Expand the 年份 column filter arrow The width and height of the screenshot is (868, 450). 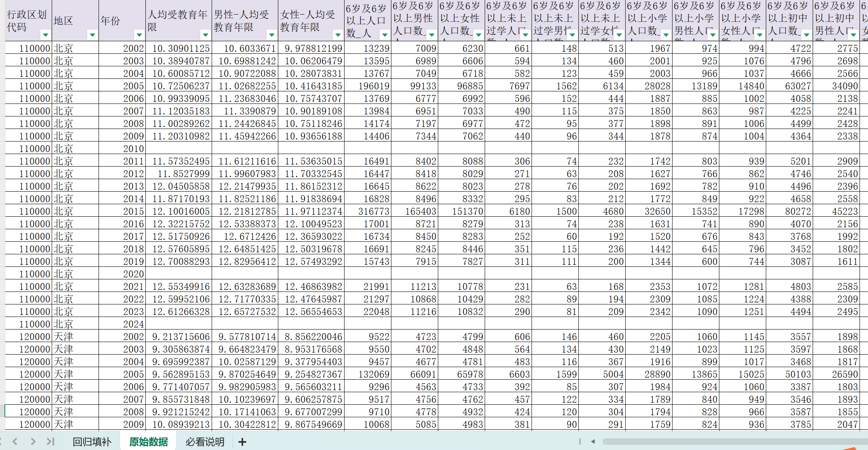(139, 35)
